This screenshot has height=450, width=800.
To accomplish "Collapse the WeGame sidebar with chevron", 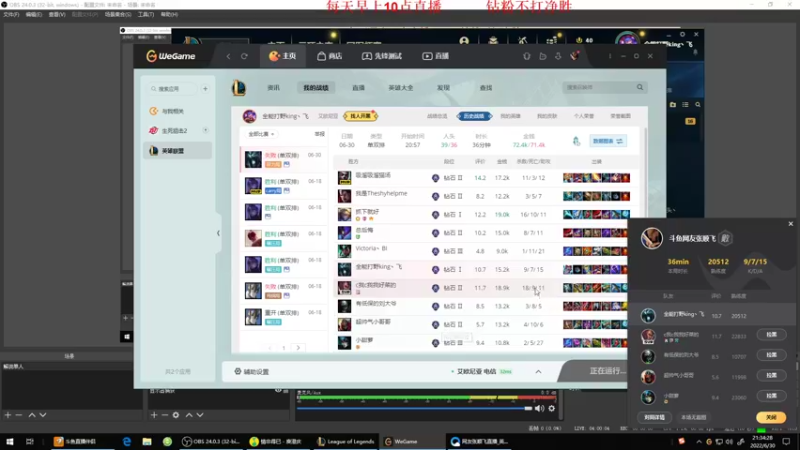I will point(218,233).
